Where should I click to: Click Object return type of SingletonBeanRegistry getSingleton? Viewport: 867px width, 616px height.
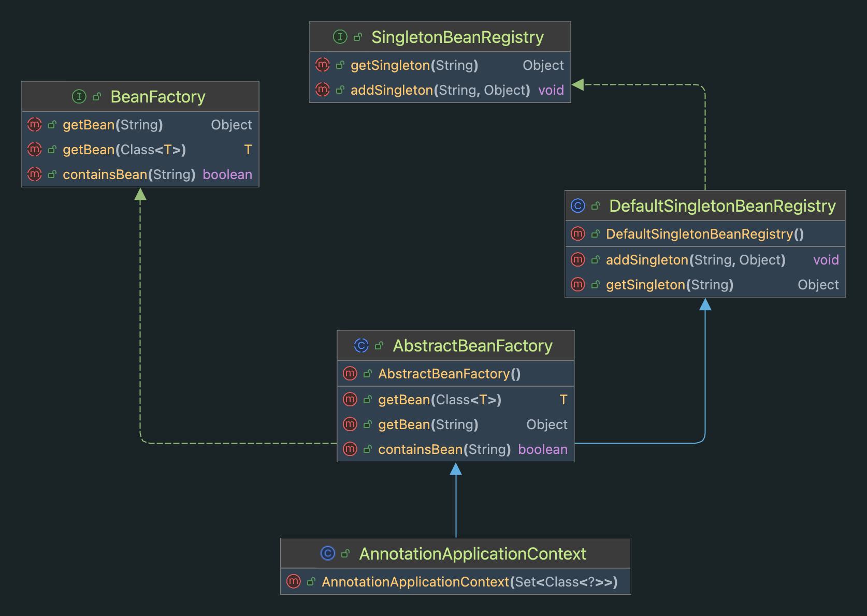pos(543,65)
